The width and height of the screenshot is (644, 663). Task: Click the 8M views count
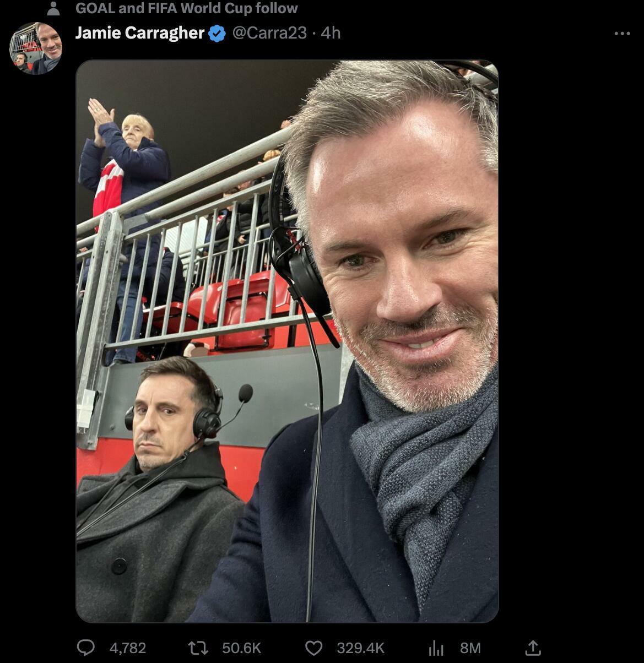[x=470, y=648]
